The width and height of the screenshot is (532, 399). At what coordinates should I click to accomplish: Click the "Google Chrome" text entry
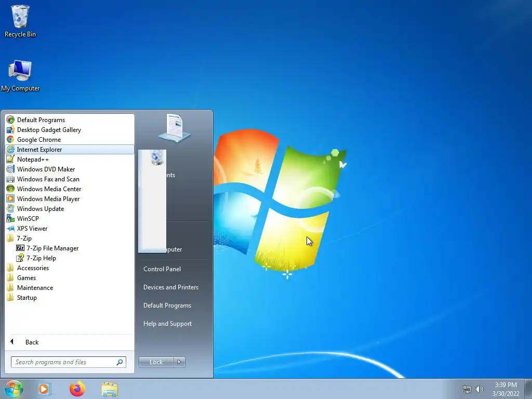(x=39, y=139)
